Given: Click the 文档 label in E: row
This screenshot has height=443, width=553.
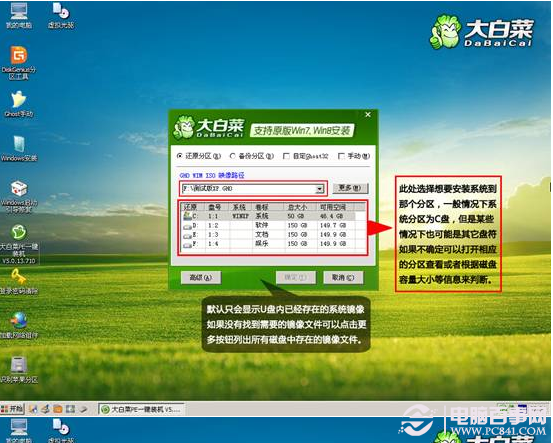Looking at the screenshot, I should (262, 235).
